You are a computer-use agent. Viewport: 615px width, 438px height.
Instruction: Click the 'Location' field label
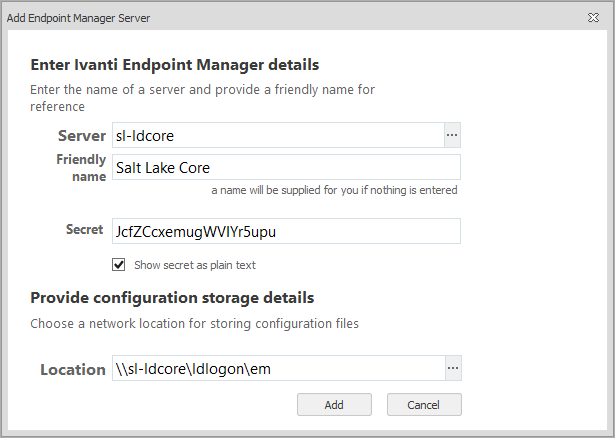point(72,369)
